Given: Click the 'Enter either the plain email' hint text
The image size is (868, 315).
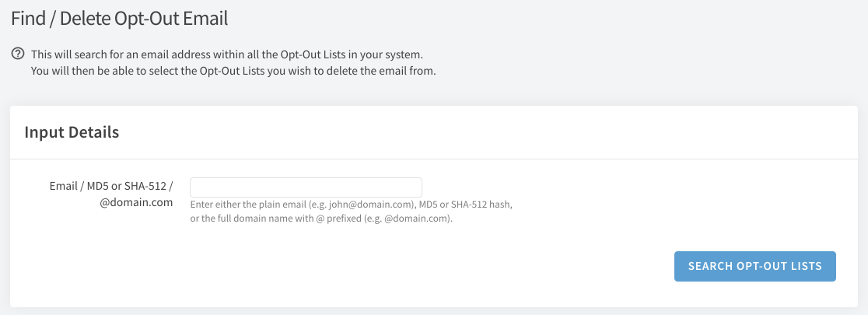Looking at the screenshot, I should point(351,205).
